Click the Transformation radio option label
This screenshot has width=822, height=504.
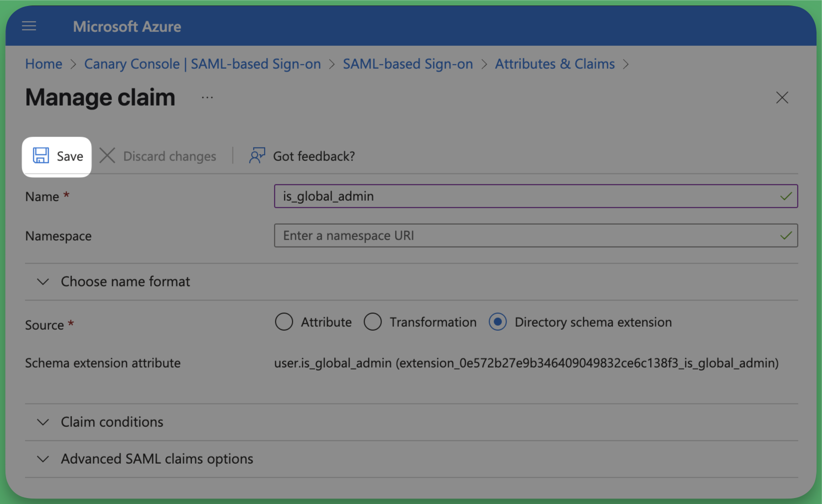coord(433,322)
